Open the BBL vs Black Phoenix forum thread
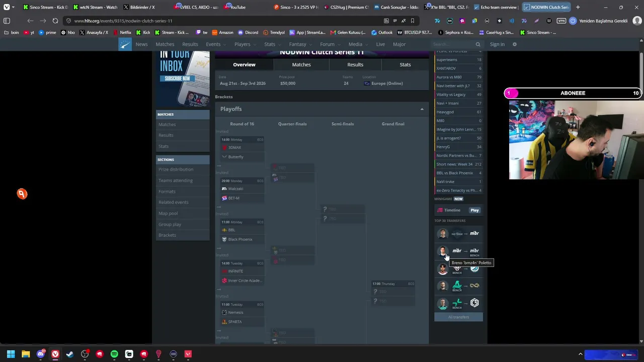Screen dimensions: 644x362 458,173
